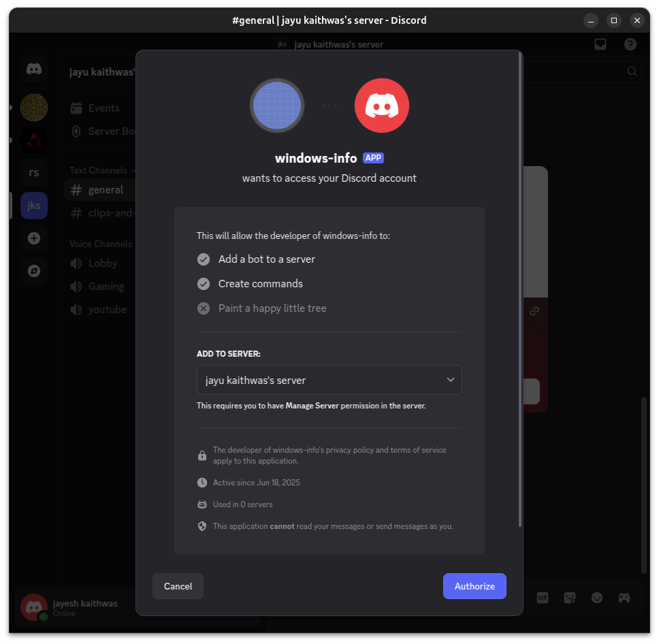Minimize the Discord window
Image resolution: width=659 pixels, height=644 pixels.
click(590, 20)
